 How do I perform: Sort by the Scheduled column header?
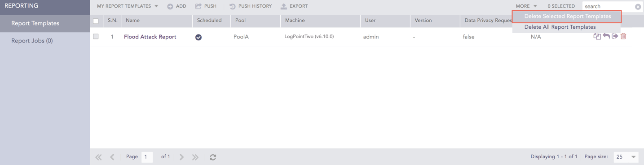212,21
